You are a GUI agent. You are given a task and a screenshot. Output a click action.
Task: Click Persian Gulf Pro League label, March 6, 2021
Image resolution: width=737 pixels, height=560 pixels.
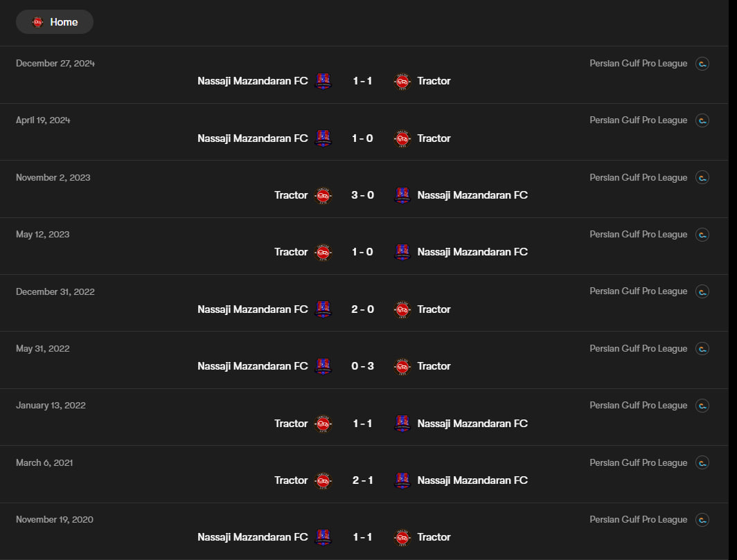click(x=638, y=462)
